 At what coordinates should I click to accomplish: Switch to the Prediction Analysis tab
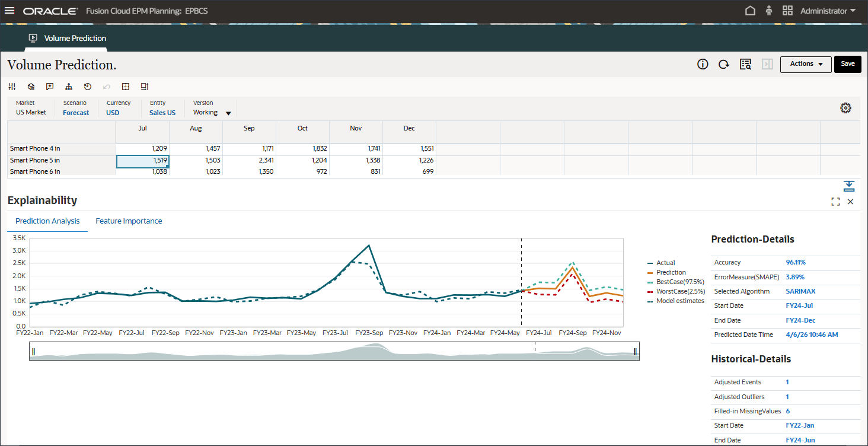click(x=47, y=221)
